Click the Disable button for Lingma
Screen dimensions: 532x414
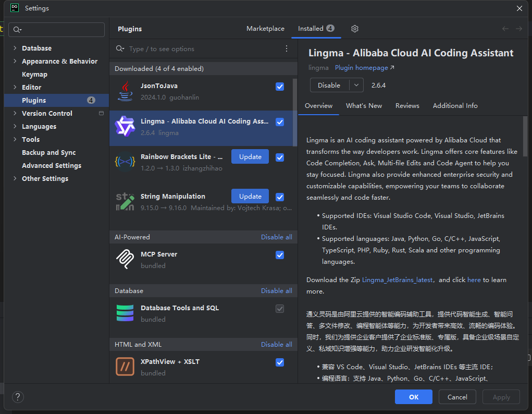(329, 85)
